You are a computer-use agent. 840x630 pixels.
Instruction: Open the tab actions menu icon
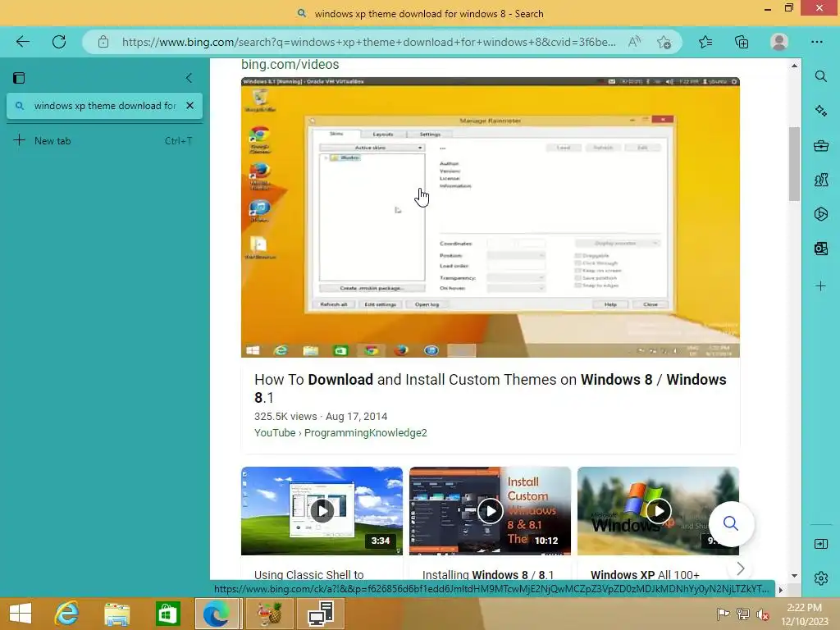(19, 78)
